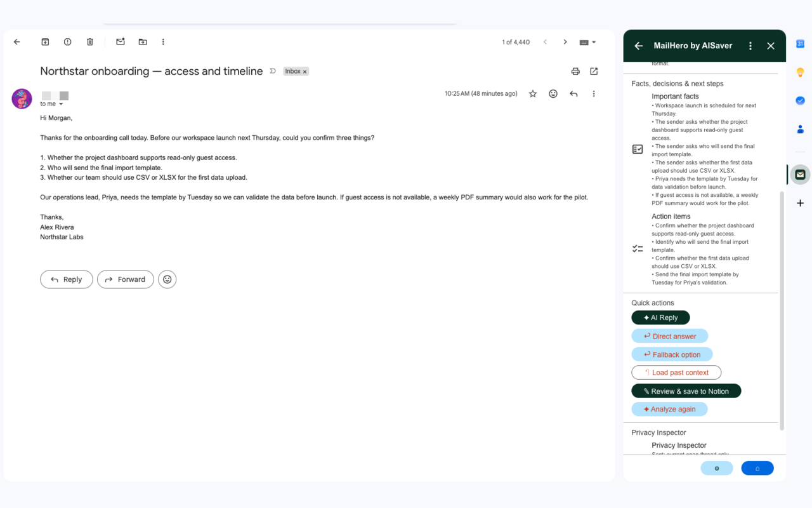Open Google Tasks in the side panel
The width and height of the screenshot is (812, 508).
pyautogui.click(x=800, y=100)
